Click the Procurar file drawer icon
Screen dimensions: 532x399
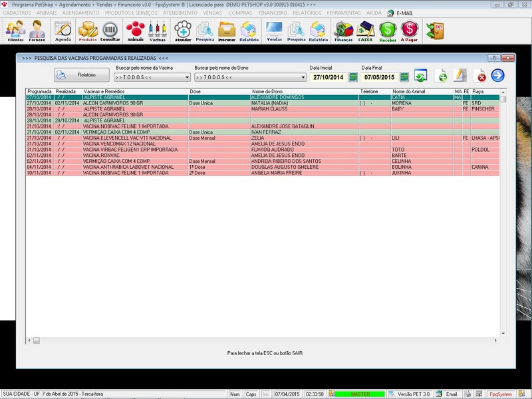227,31
